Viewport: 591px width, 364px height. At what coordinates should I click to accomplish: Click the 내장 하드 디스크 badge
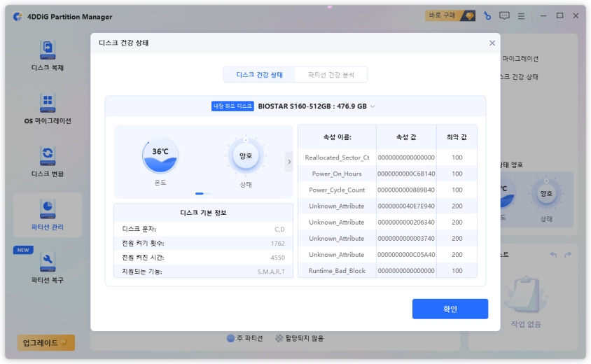pos(232,106)
